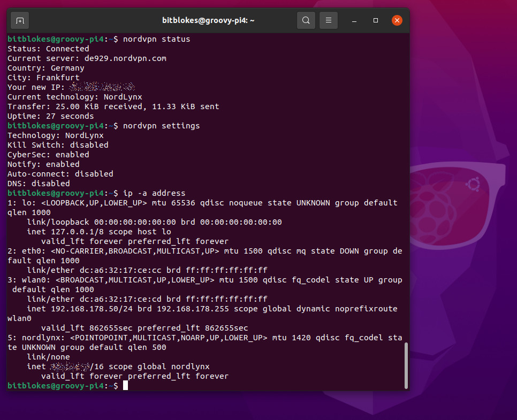
Task: Click the 'link/none' line
Action: (x=49, y=357)
